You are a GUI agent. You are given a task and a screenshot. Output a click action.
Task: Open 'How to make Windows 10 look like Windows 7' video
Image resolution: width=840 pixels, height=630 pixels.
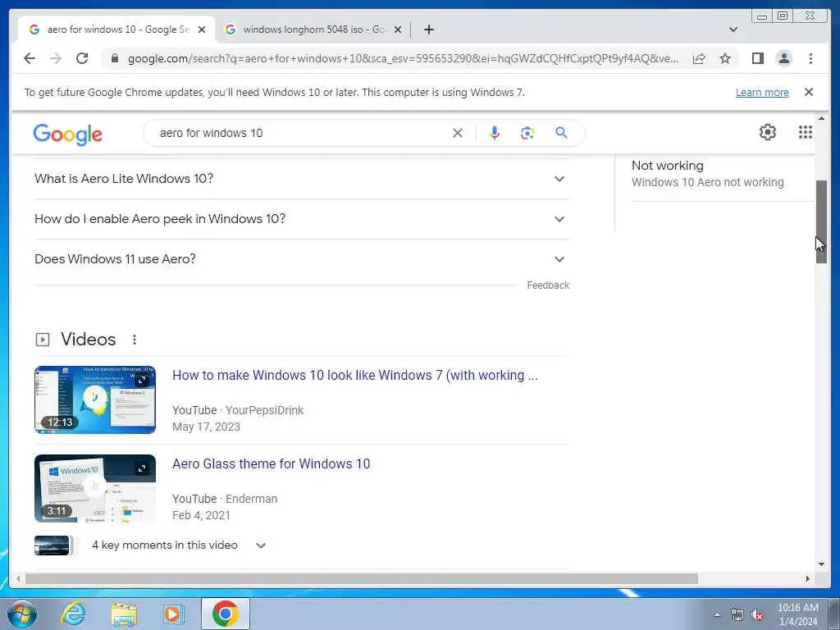[354, 375]
